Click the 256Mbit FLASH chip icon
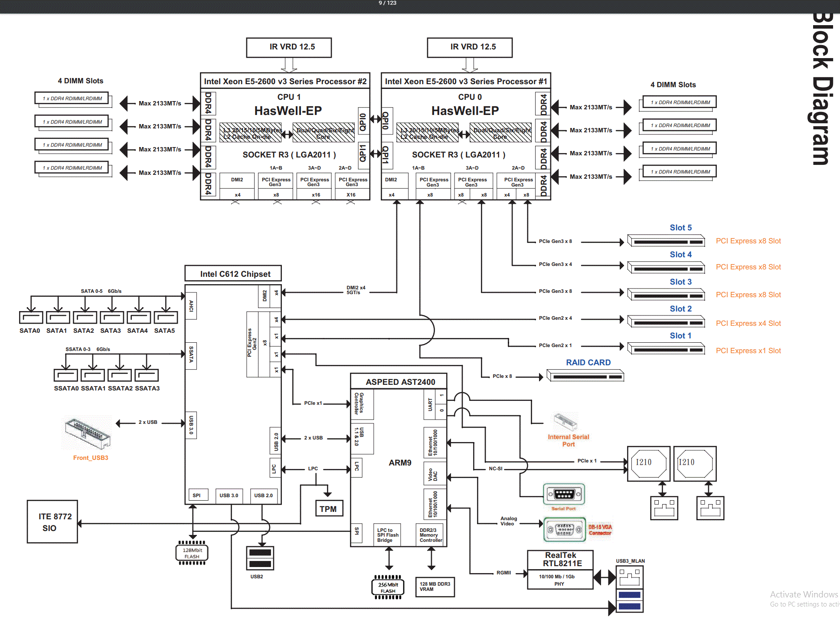This screenshot has height=623, width=840. [x=388, y=587]
